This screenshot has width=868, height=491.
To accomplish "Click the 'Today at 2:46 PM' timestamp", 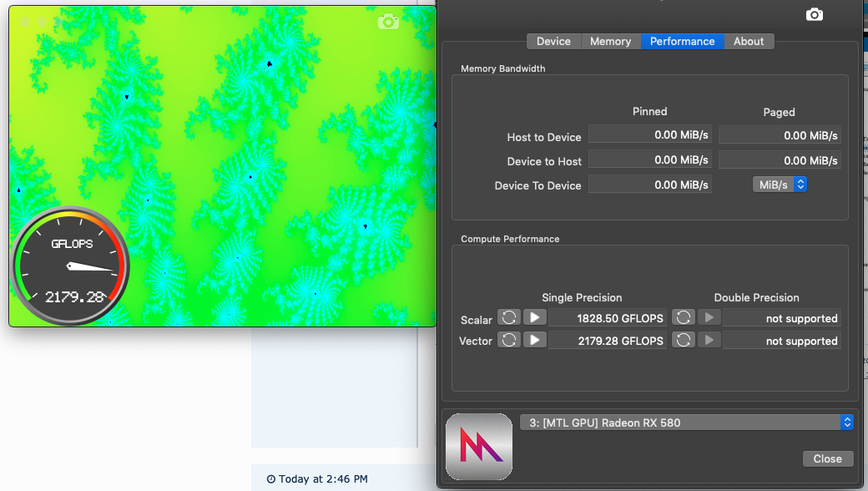I will [323, 478].
